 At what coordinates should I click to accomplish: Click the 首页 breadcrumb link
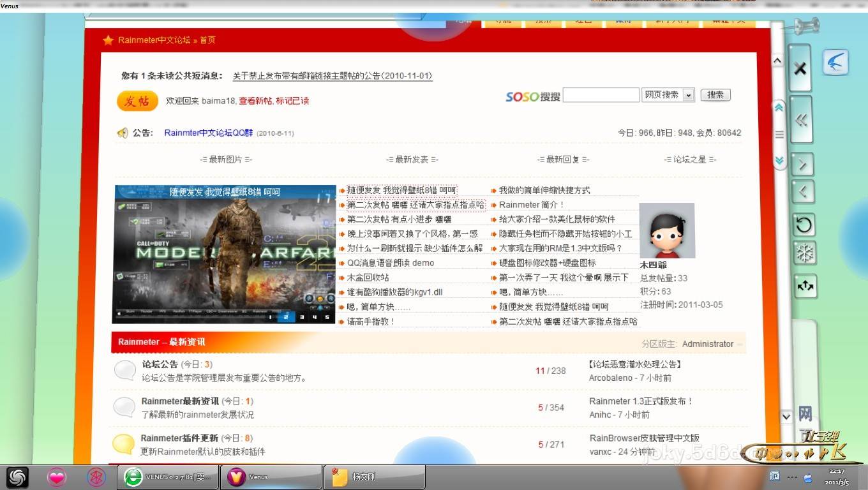[x=207, y=40]
